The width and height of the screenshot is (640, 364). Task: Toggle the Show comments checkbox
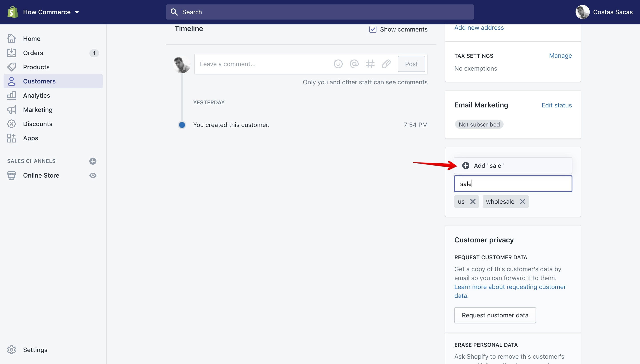[x=373, y=29]
